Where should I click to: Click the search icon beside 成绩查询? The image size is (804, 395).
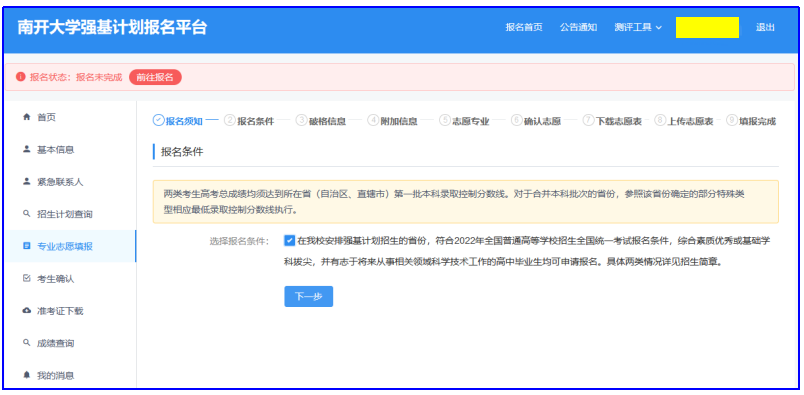pyautogui.click(x=27, y=343)
